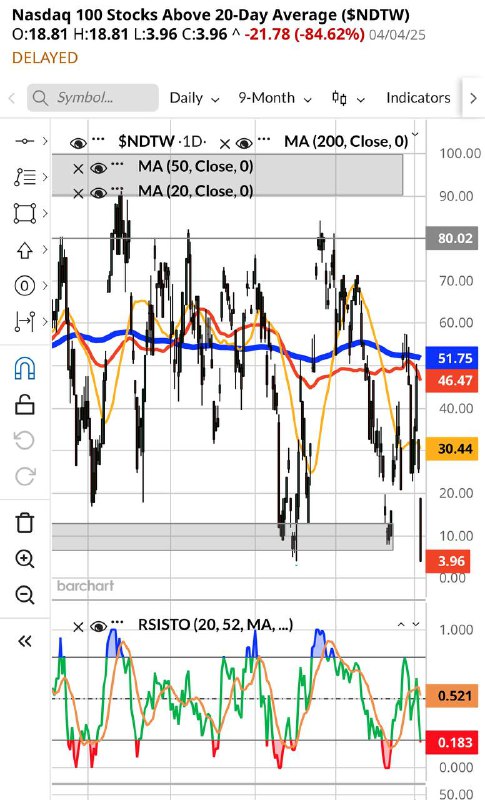Screen dimensions: 485x800
Task: Open the Daily frequency dropdown
Action: point(194,98)
